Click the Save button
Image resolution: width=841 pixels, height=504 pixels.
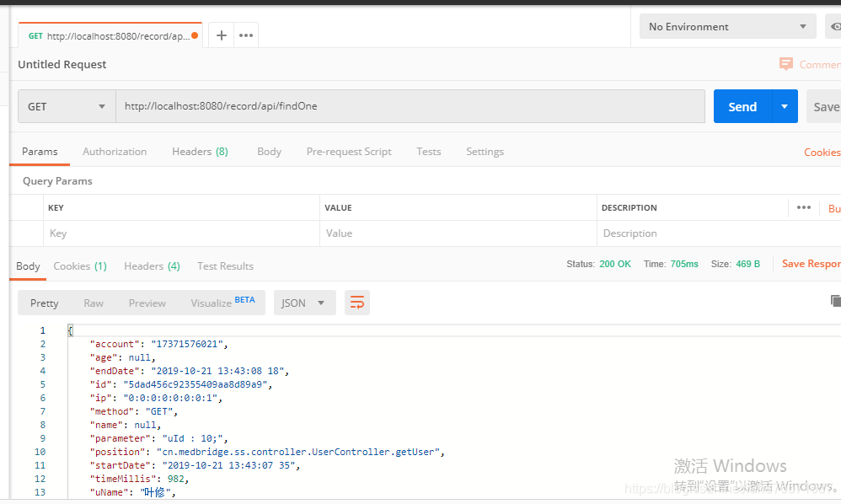click(x=825, y=106)
